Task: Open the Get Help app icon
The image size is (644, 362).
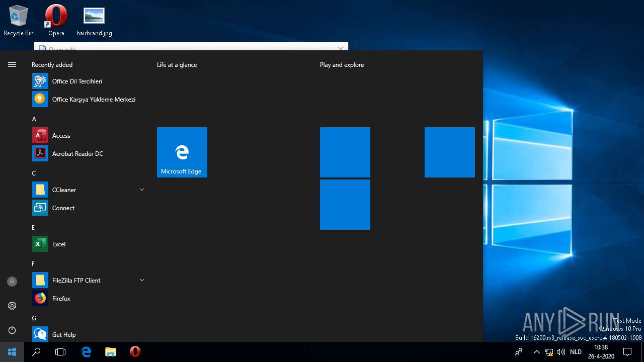Action: click(x=40, y=335)
